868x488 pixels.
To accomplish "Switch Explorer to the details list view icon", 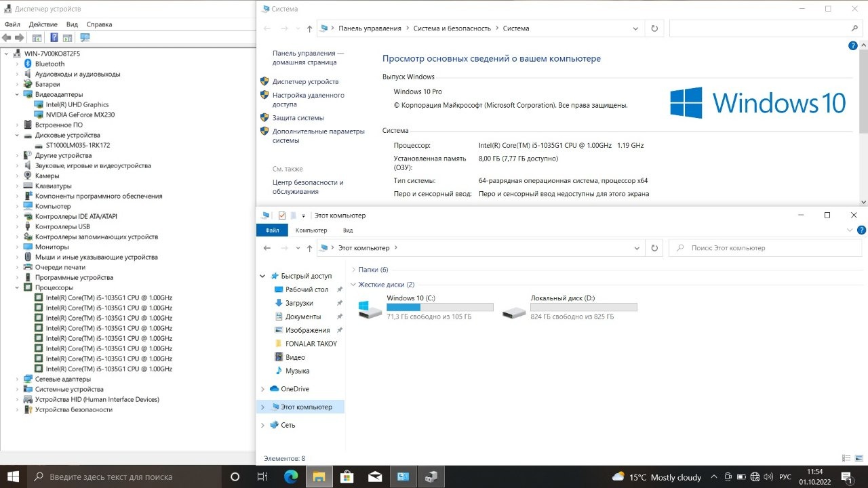I will [846, 459].
